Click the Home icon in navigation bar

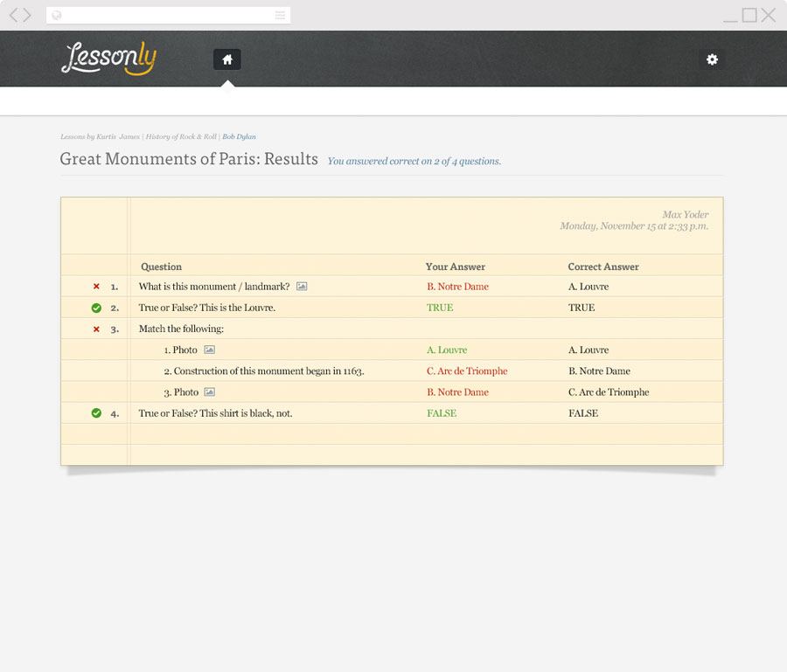tap(227, 59)
